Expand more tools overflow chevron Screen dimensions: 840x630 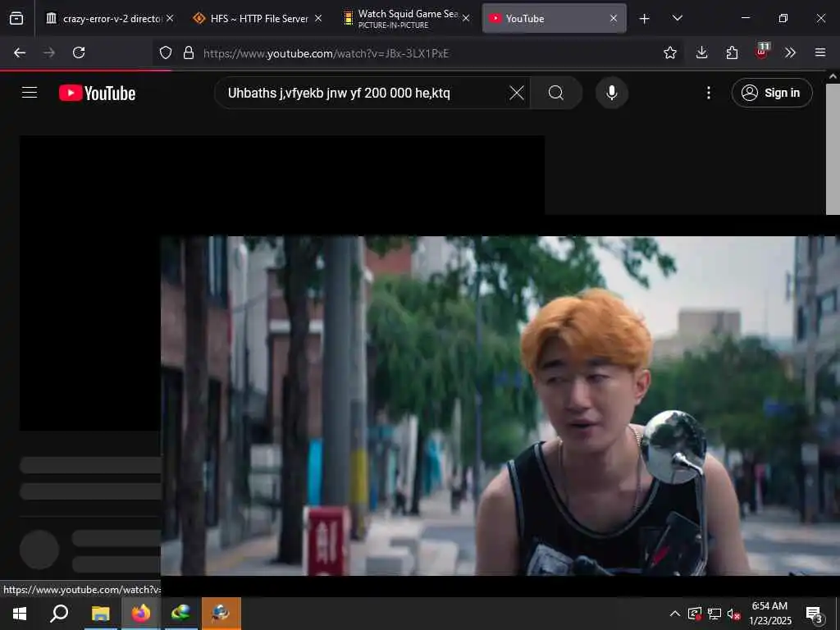click(x=790, y=52)
